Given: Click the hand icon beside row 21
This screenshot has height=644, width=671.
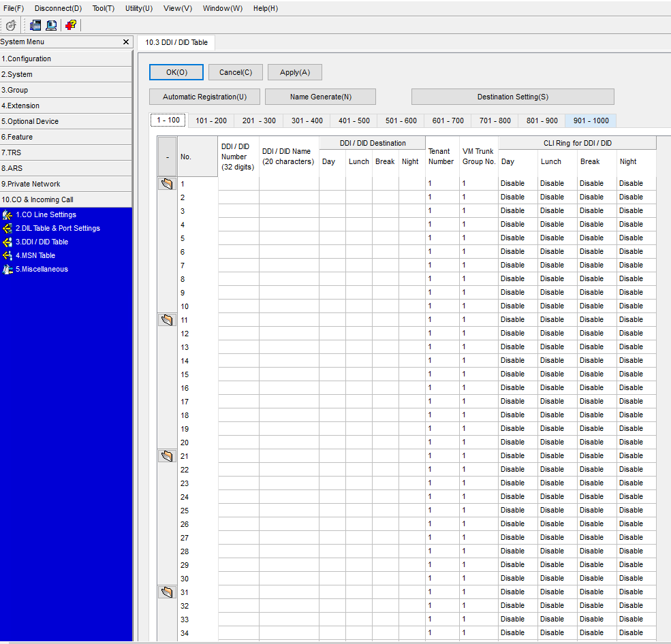Looking at the screenshot, I should click(x=167, y=456).
